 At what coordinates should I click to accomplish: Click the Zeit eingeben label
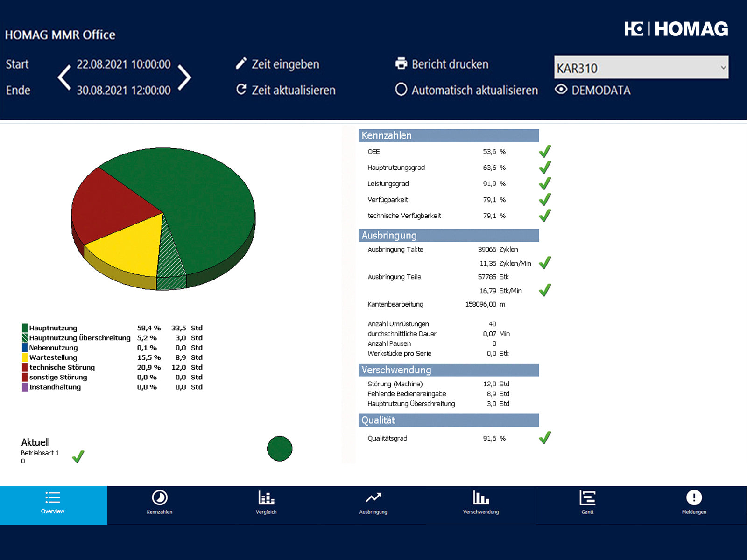285,64
